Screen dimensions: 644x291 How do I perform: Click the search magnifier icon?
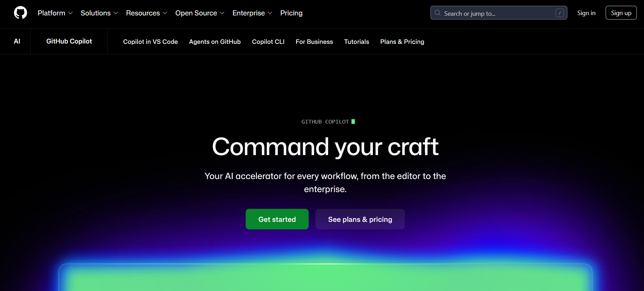coord(438,13)
